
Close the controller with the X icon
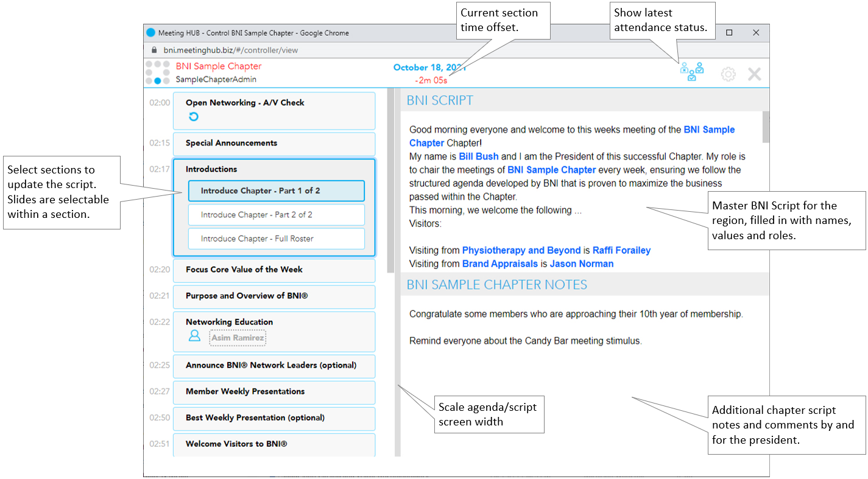click(x=754, y=74)
